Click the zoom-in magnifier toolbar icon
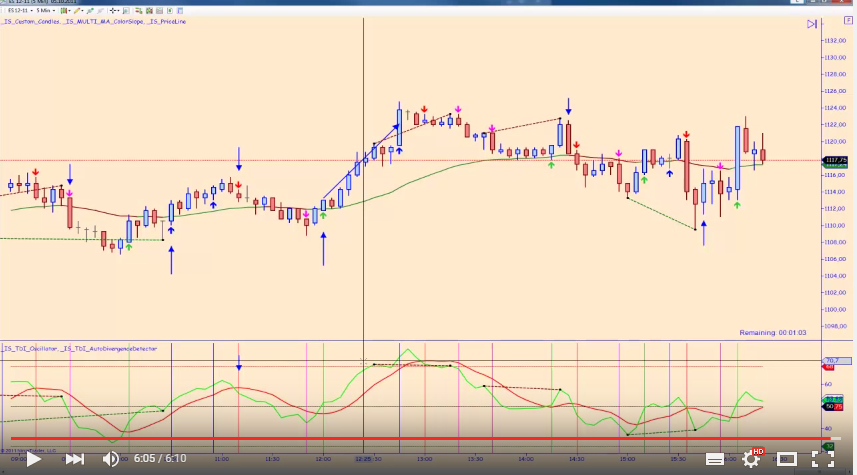Screen dimensions: 857x475 [x=126, y=10]
